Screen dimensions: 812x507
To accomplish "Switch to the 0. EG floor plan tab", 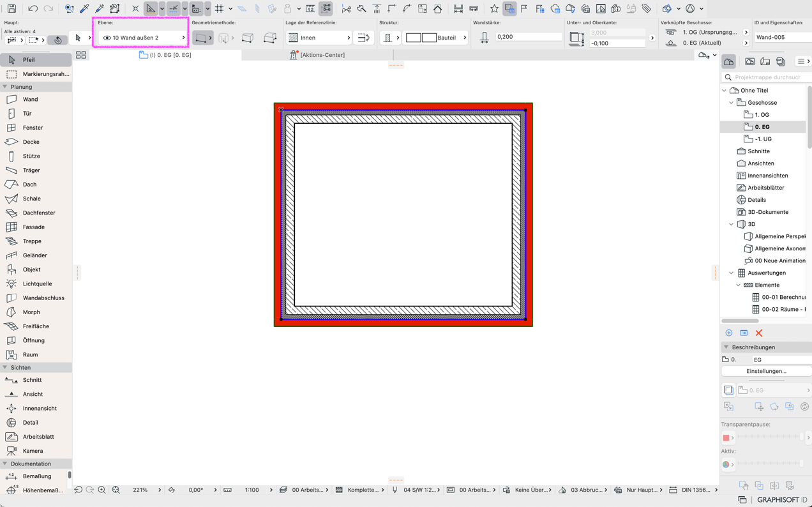I will pyautogui.click(x=165, y=55).
